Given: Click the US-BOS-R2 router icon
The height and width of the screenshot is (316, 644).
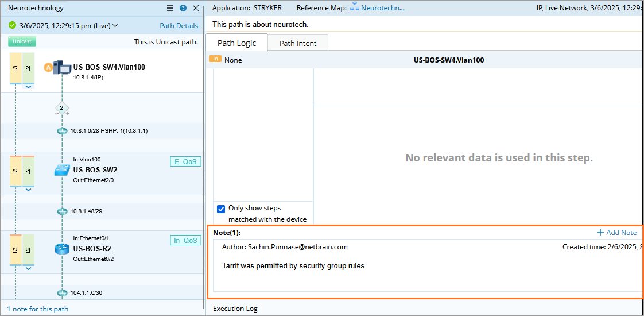Looking at the screenshot, I should pyautogui.click(x=61, y=249).
